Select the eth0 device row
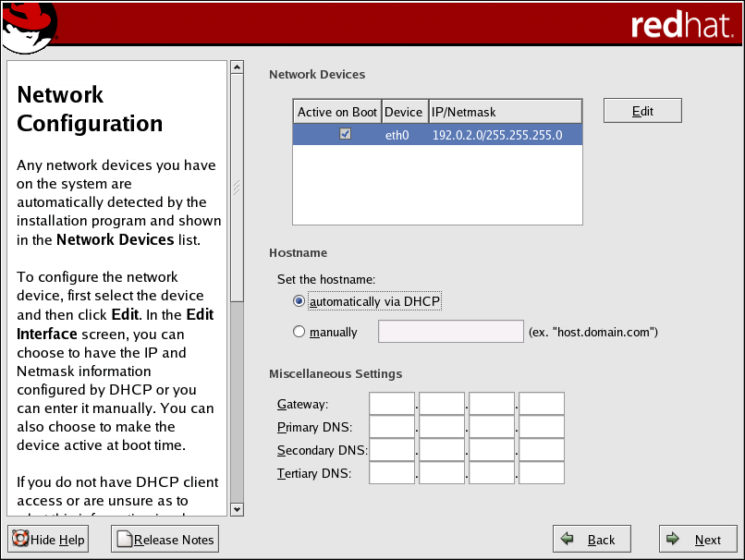Viewport: 745px width, 560px height. pos(497,135)
